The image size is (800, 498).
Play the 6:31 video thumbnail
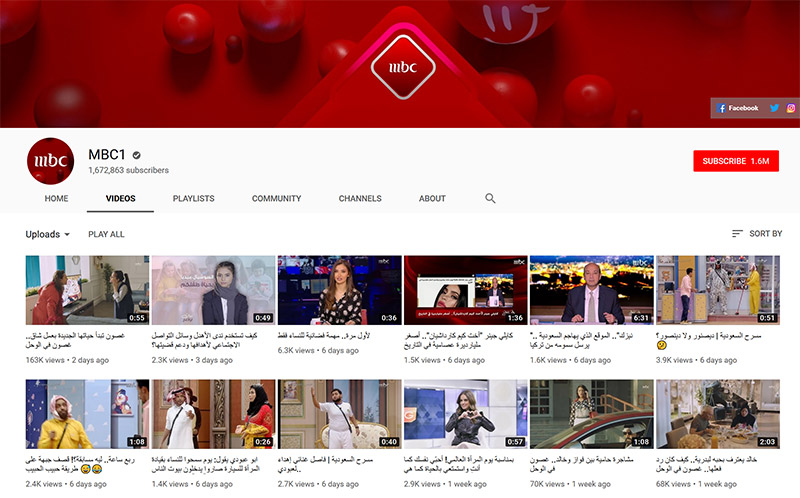(591, 290)
